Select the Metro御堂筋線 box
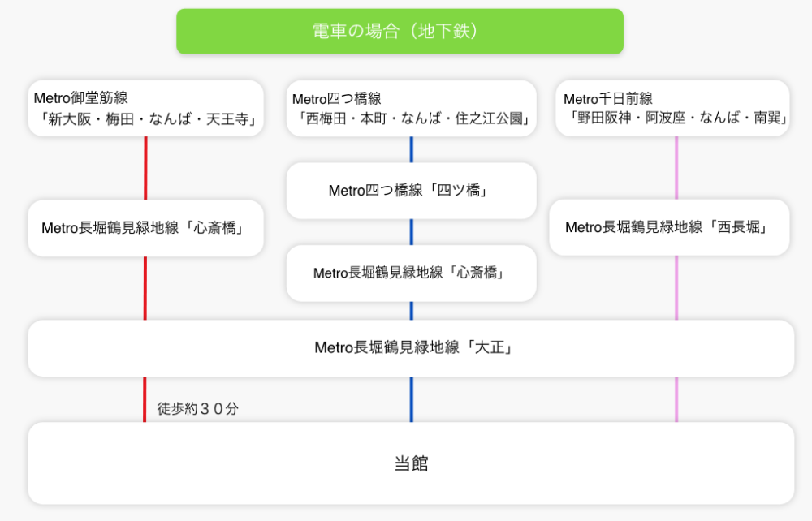This screenshot has width=812, height=521. [145, 108]
